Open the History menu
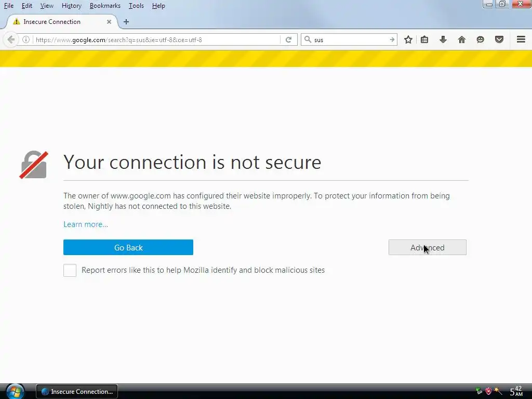 tap(72, 6)
